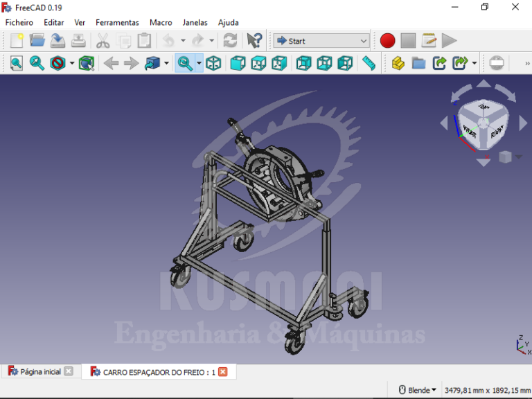The image size is (532, 399).
Task: Activate the What's This help pointer
Action: [x=254, y=41]
